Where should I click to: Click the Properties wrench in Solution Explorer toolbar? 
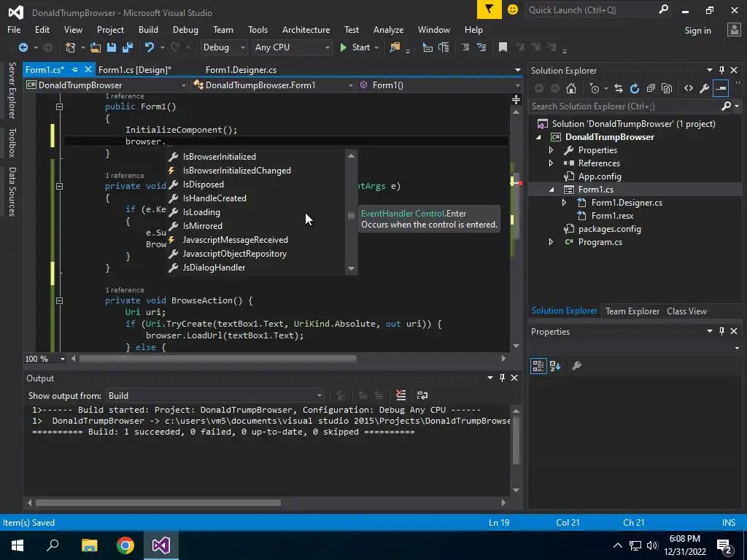[x=704, y=88]
